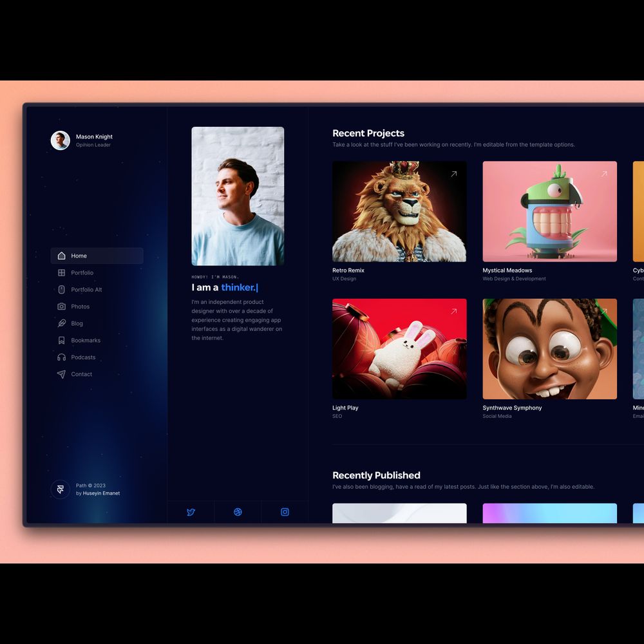
Task: Open the Blog menu item
Action: (77, 323)
